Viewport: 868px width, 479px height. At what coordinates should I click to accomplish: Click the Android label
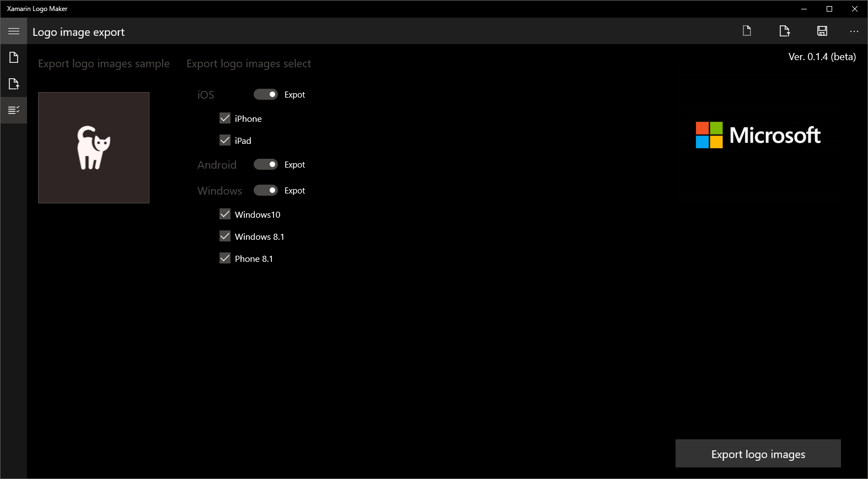(217, 165)
